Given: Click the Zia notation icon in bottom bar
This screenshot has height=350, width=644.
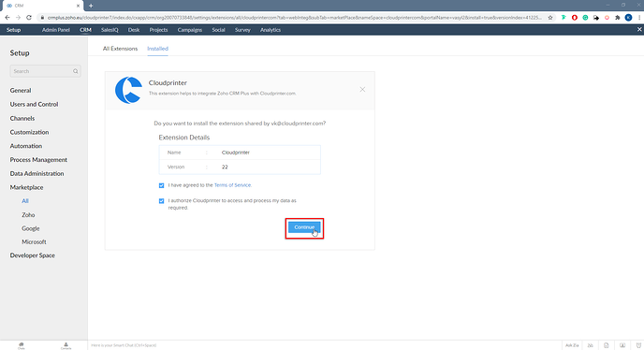Looking at the screenshot, I should [591, 345].
